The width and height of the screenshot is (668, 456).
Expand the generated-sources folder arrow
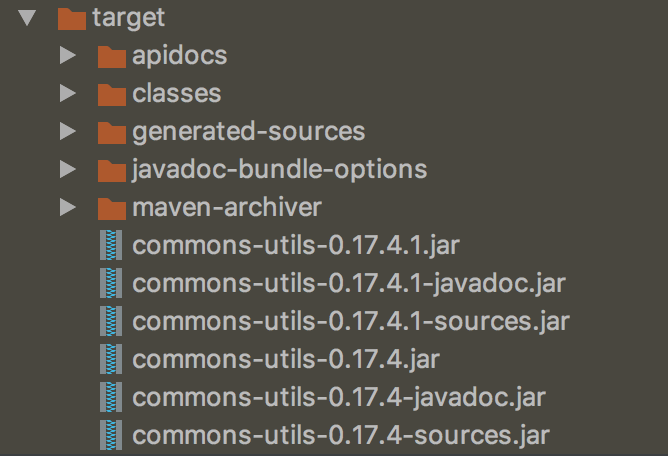68,131
